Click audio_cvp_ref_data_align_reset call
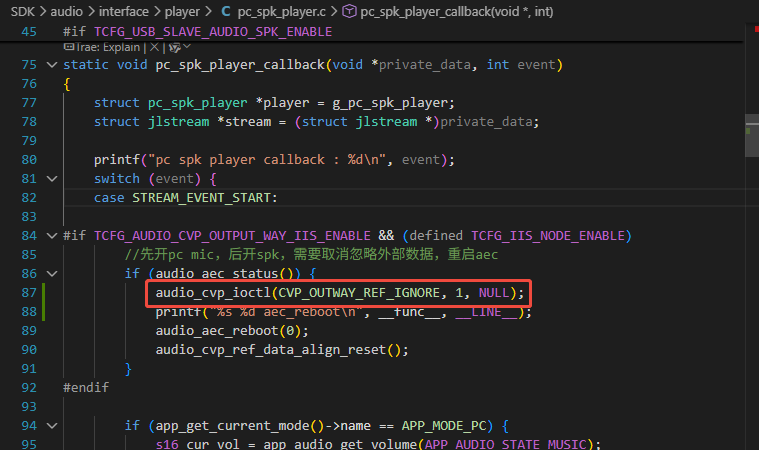 (x=271, y=350)
